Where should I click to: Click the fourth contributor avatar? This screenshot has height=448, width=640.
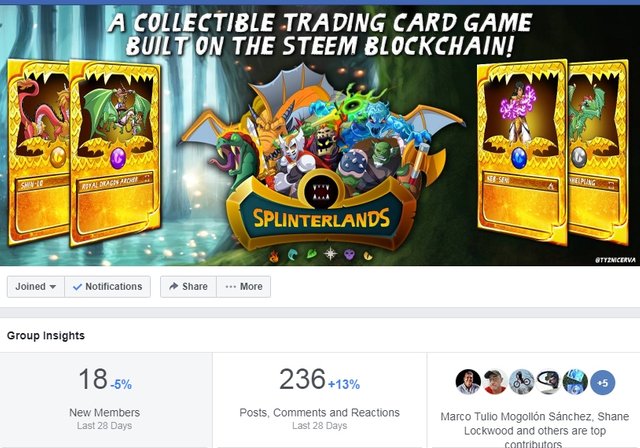coord(548,382)
